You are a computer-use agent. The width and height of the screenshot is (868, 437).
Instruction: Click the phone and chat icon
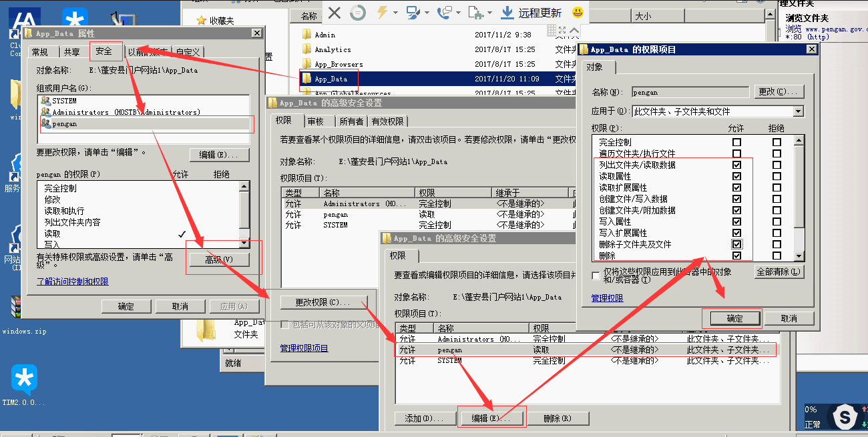(443, 12)
